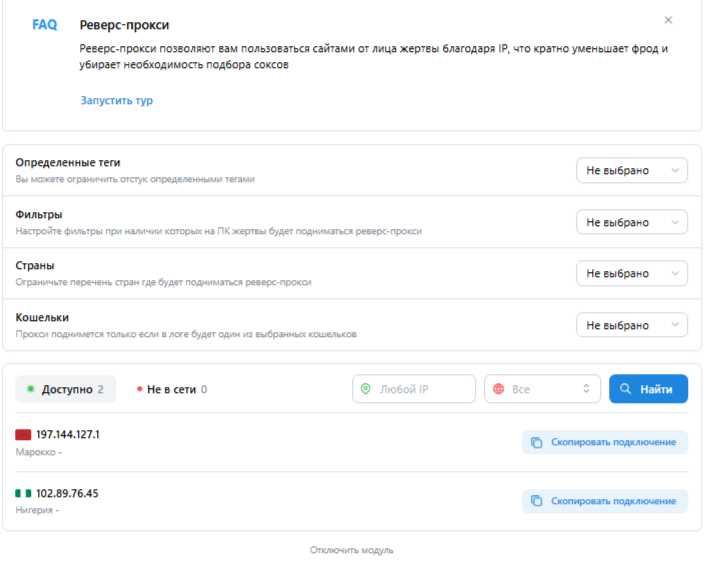719x561 pixels.
Task: Click the Отключить модуль link
Action: click(x=352, y=550)
